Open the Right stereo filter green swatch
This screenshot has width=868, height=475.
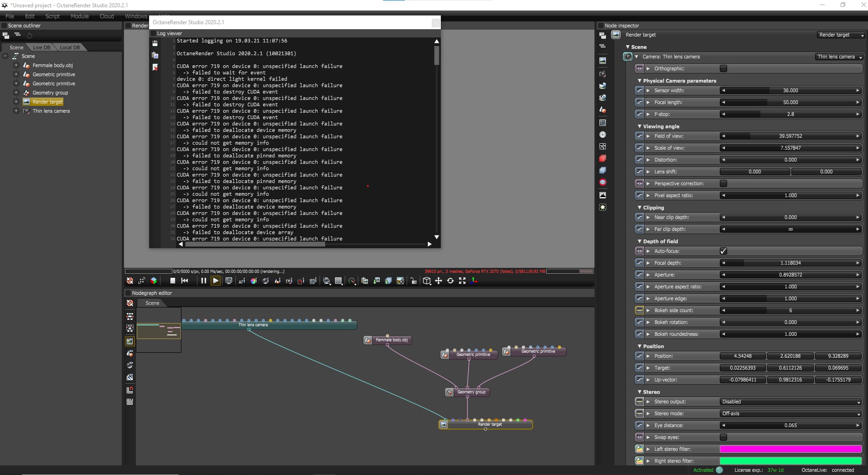(791, 461)
